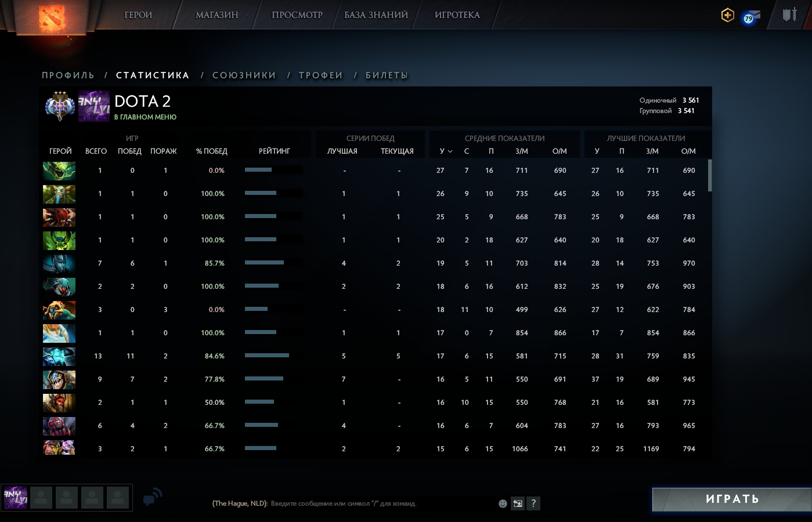Image resolution: width=812 pixels, height=522 pixels.
Task: Sort table by ПОРАЖ column header
Action: pyautogui.click(x=163, y=151)
